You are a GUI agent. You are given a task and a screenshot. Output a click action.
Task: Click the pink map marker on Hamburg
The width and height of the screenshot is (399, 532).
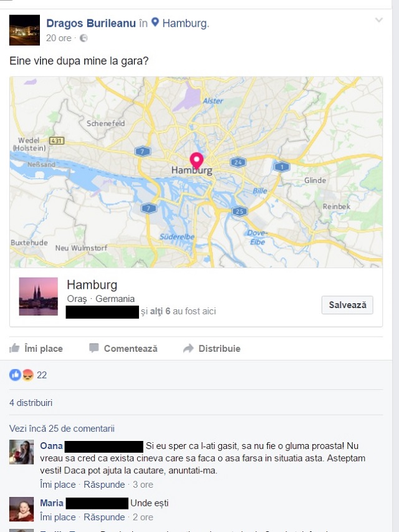pos(196,161)
